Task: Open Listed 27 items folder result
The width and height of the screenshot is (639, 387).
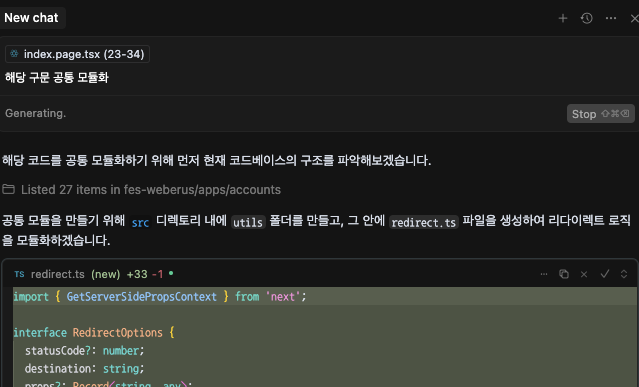Action: click(x=141, y=190)
